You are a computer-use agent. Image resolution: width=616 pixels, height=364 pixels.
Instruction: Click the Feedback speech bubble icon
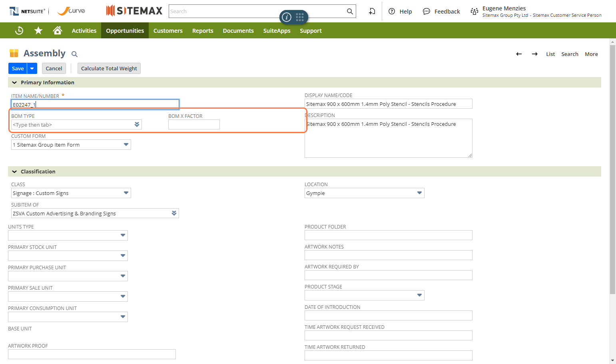[427, 11]
